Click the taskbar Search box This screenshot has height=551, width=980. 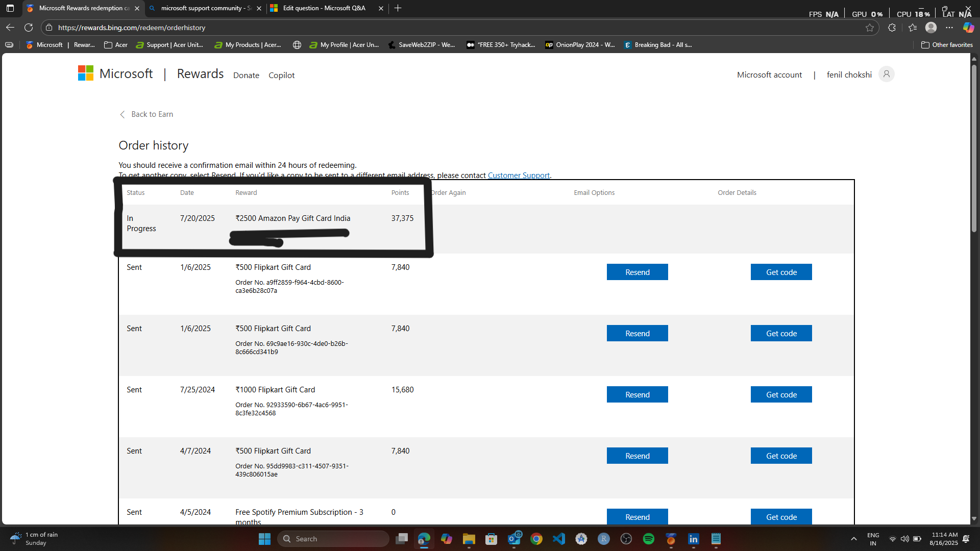tap(333, 539)
